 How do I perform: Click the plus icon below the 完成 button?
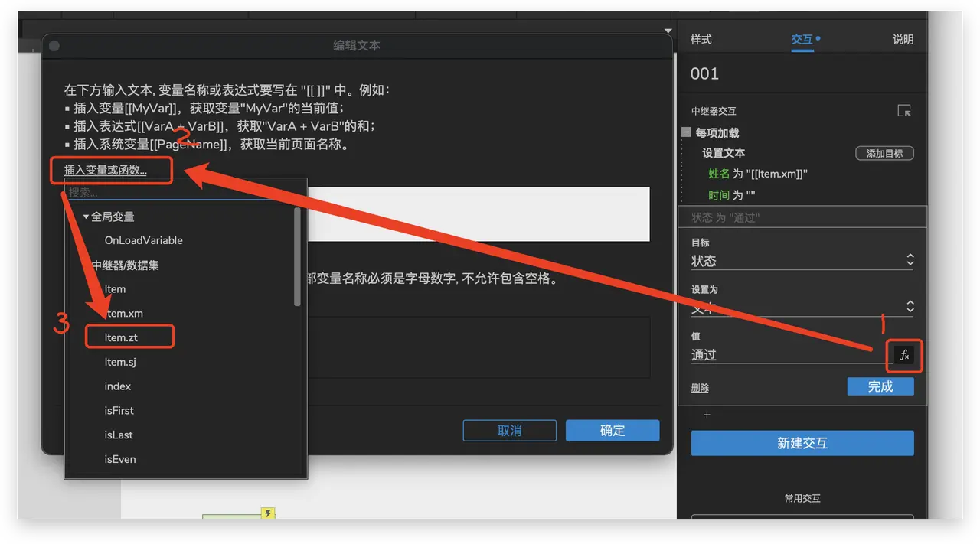[707, 415]
